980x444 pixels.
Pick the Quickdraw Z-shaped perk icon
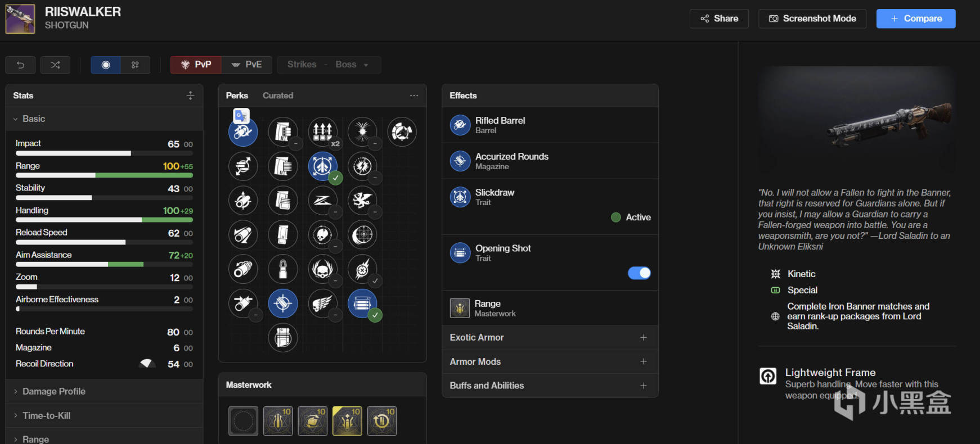coord(322,201)
